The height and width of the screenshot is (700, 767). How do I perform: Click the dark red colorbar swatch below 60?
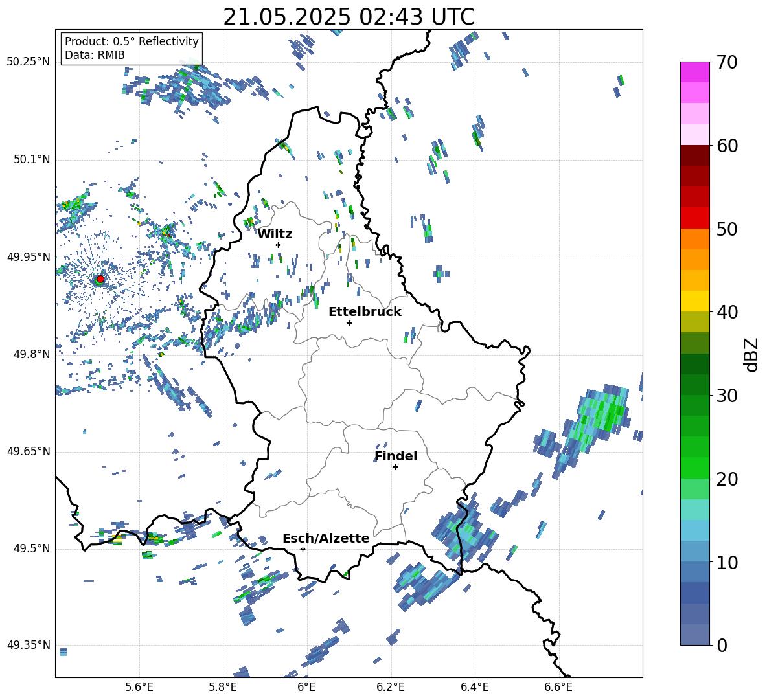coord(694,155)
